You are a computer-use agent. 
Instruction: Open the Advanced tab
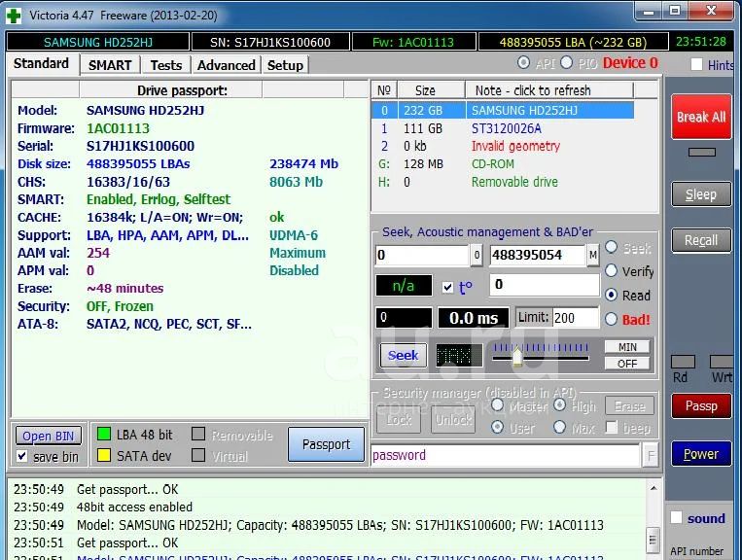tap(227, 65)
